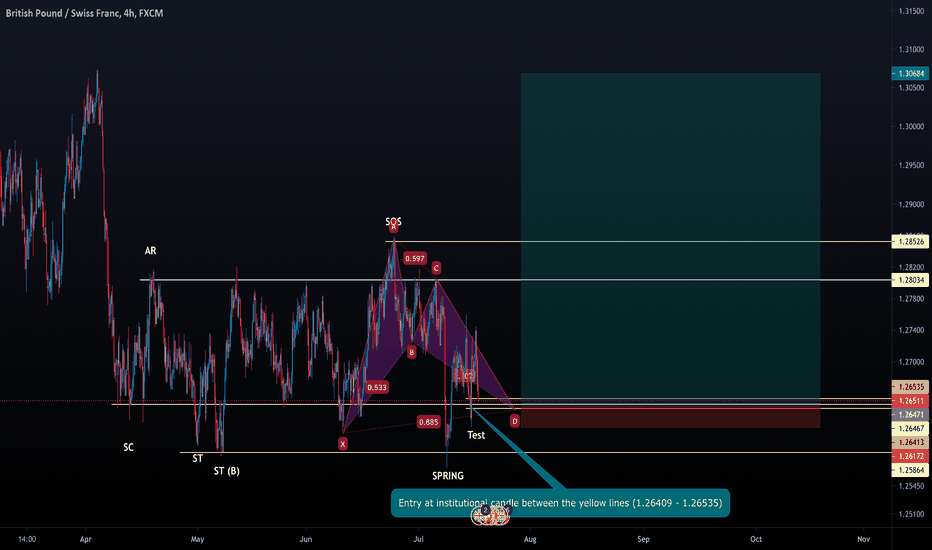Click the 1.31000 price scale value
932x550 pixels.
point(911,49)
